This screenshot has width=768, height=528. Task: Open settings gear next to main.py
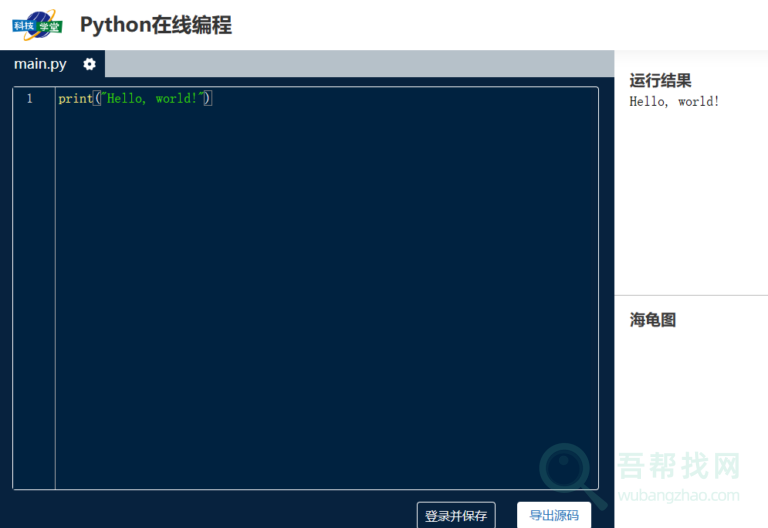89,64
